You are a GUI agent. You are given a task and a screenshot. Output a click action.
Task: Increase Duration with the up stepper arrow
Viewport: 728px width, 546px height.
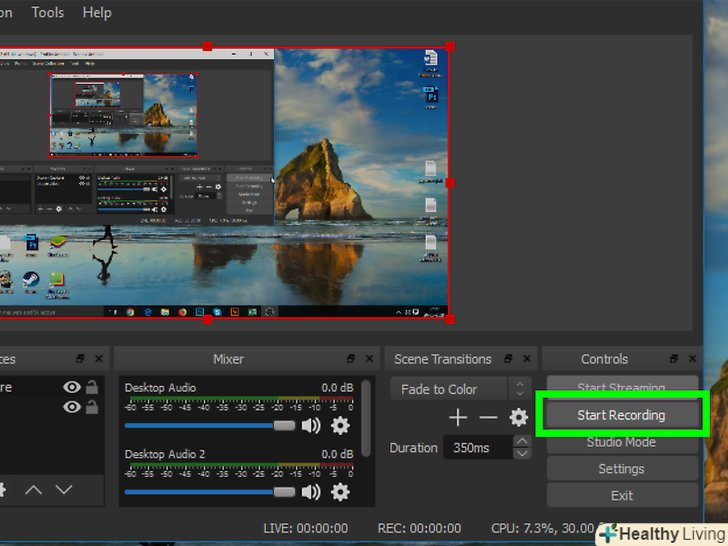click(x=521, y=441)
